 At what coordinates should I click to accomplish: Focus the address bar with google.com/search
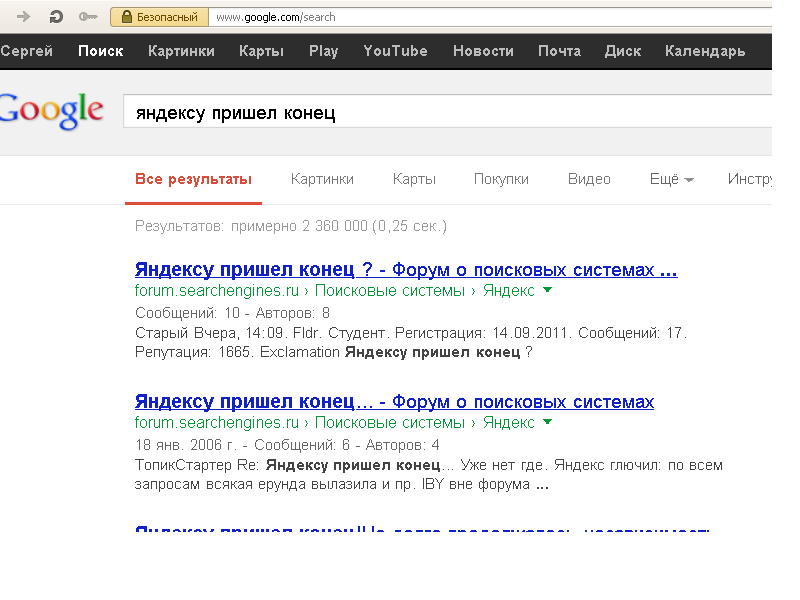[490, 17]
